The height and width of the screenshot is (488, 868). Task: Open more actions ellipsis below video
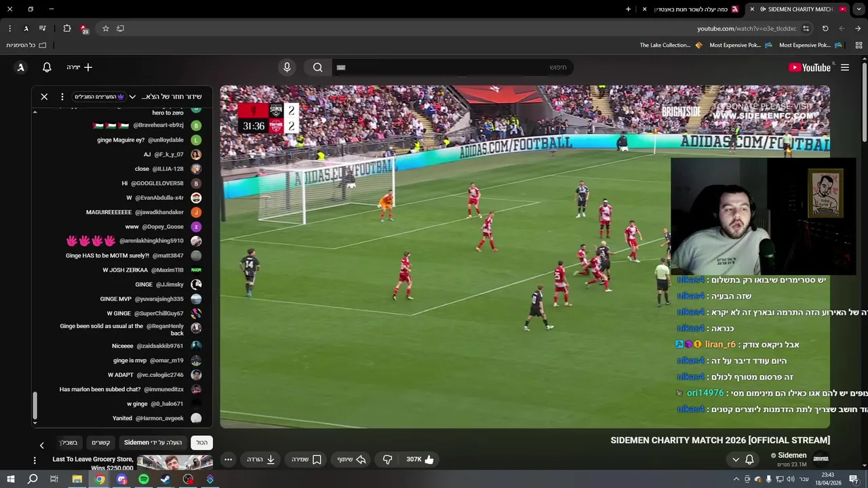229,460
